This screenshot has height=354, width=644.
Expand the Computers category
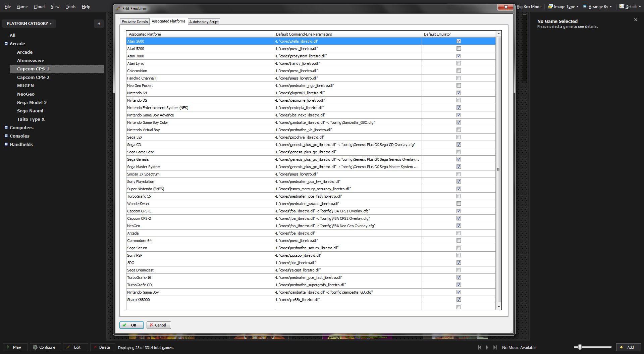tap(6, 128)
